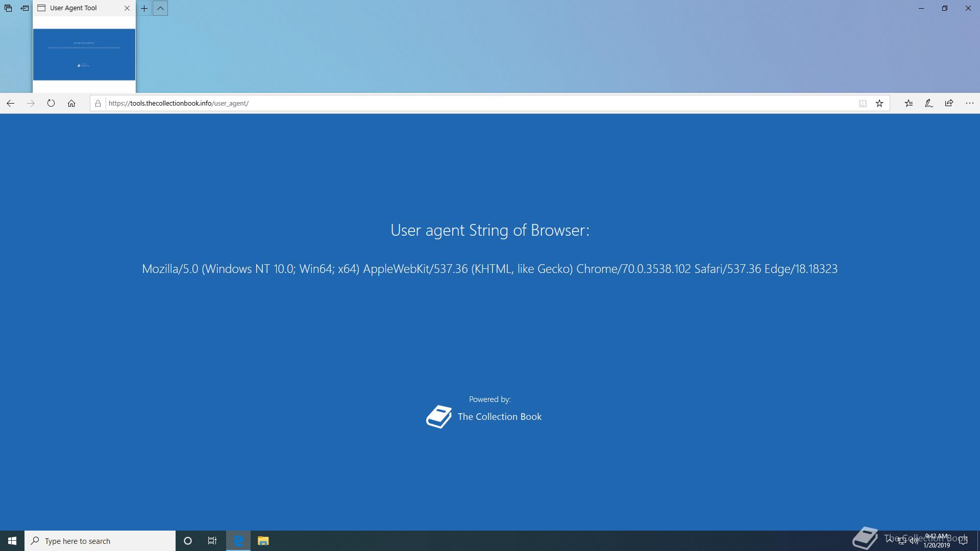Viewport: 980px width, 551px height.
Task: Open the Action Center notifications
Action: tap(963, 541)
